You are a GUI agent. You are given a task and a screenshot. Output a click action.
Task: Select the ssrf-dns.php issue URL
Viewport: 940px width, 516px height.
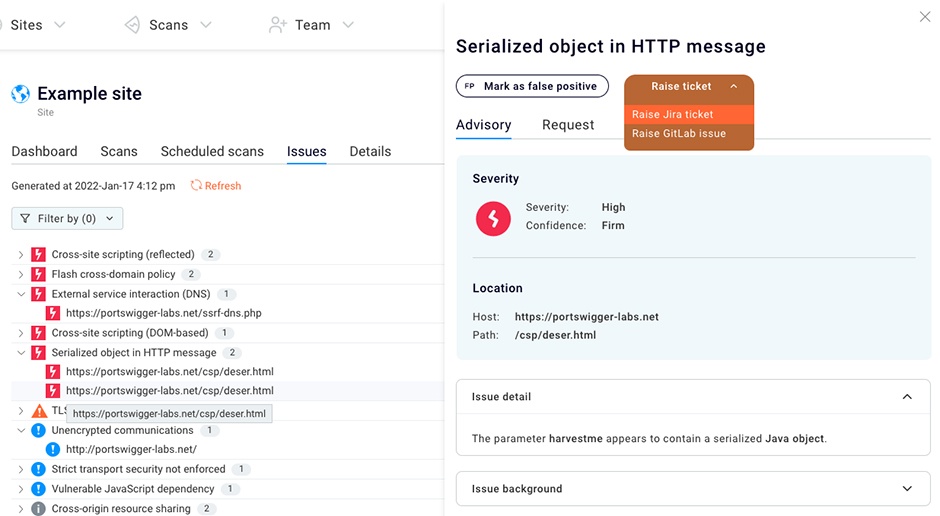coord(164,313)
